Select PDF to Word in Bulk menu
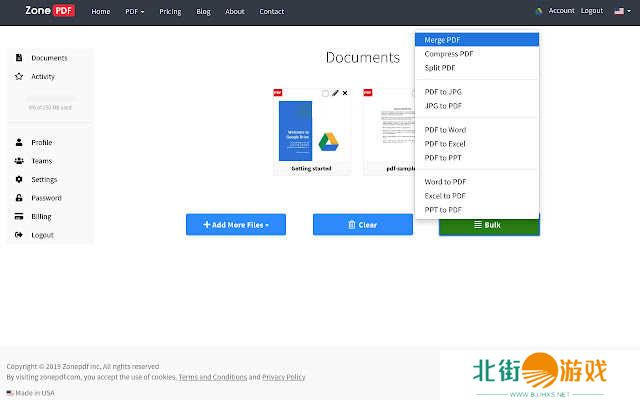Image resolution: width=640 pixels, height=400 pixels. coord(445,130)
